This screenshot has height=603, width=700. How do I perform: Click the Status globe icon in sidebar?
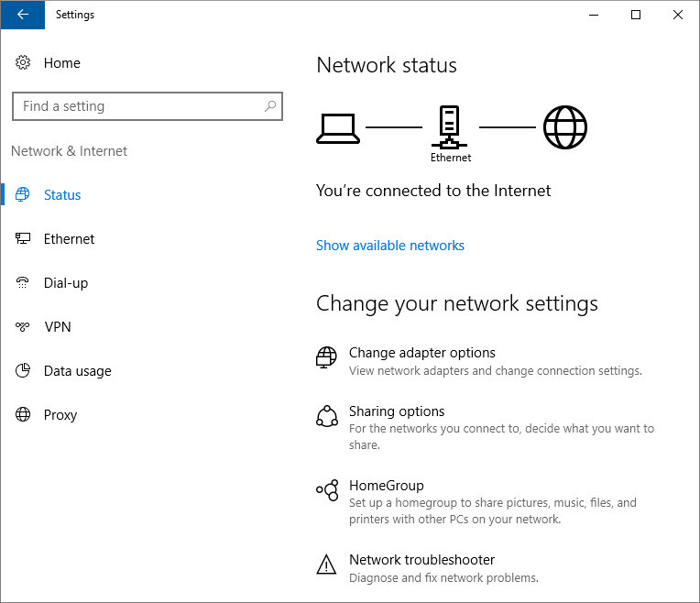[x=23, y=195]
